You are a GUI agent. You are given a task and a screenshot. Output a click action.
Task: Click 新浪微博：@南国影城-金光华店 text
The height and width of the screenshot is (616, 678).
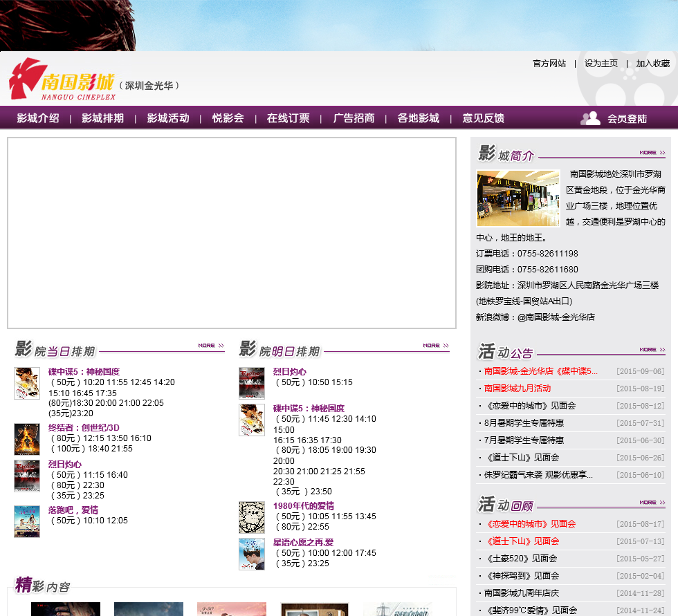click(535, 317)
